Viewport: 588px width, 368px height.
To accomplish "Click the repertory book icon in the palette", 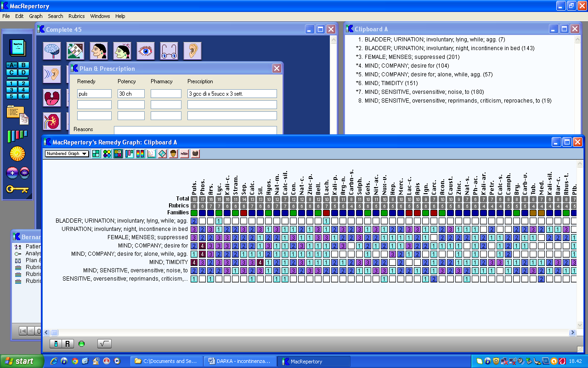I will (17, 48).
